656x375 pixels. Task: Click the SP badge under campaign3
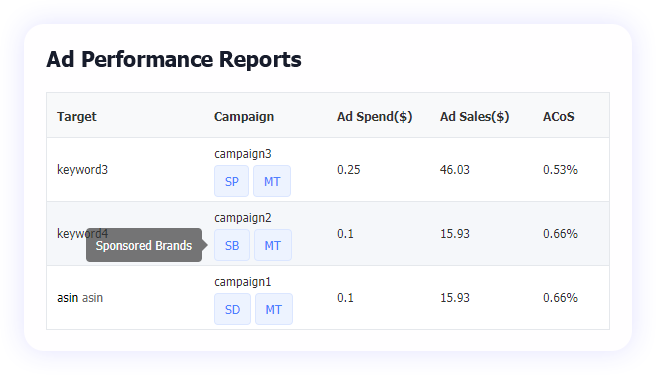coord(231,181)
